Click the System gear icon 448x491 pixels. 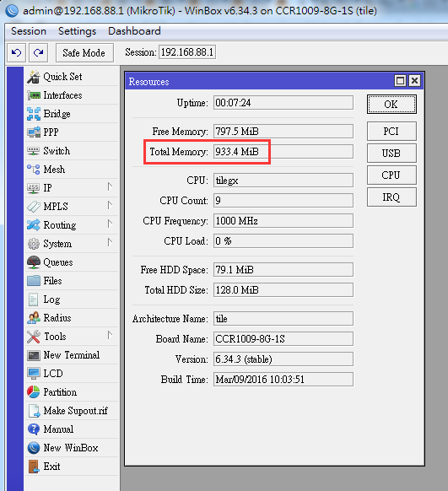[x=34, y=244]
